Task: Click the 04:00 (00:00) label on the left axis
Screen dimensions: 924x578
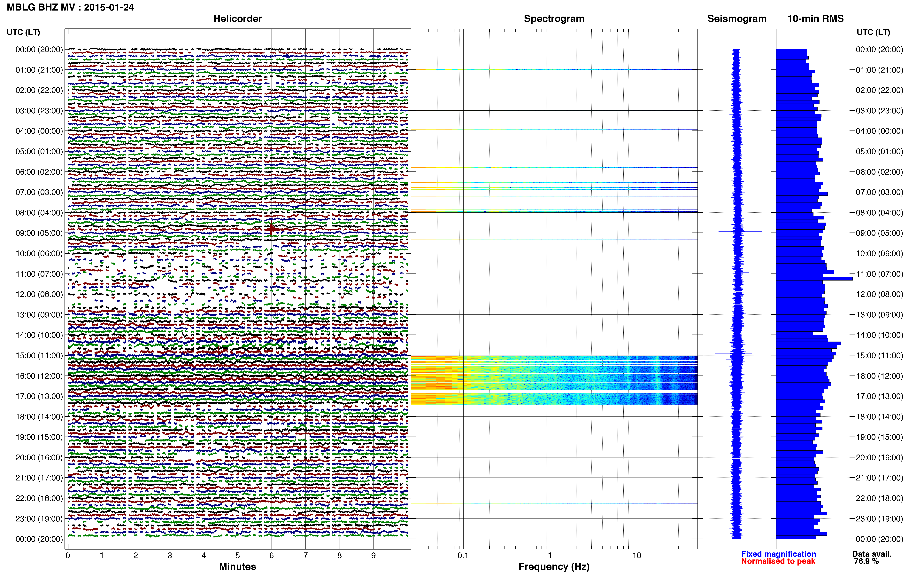Action: [x=39, y=131]
